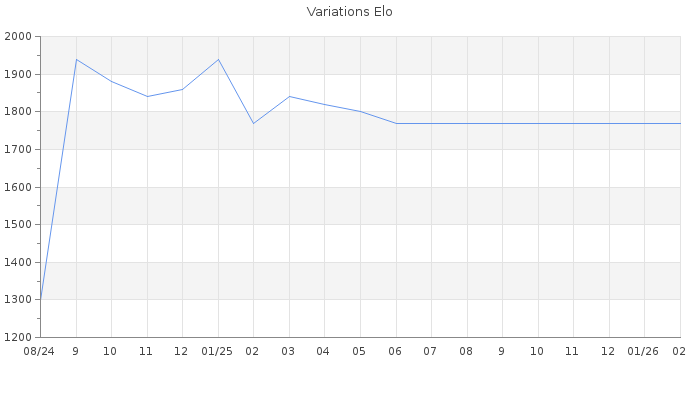Click the 1500 y-axis label

(x=19, y=225)
